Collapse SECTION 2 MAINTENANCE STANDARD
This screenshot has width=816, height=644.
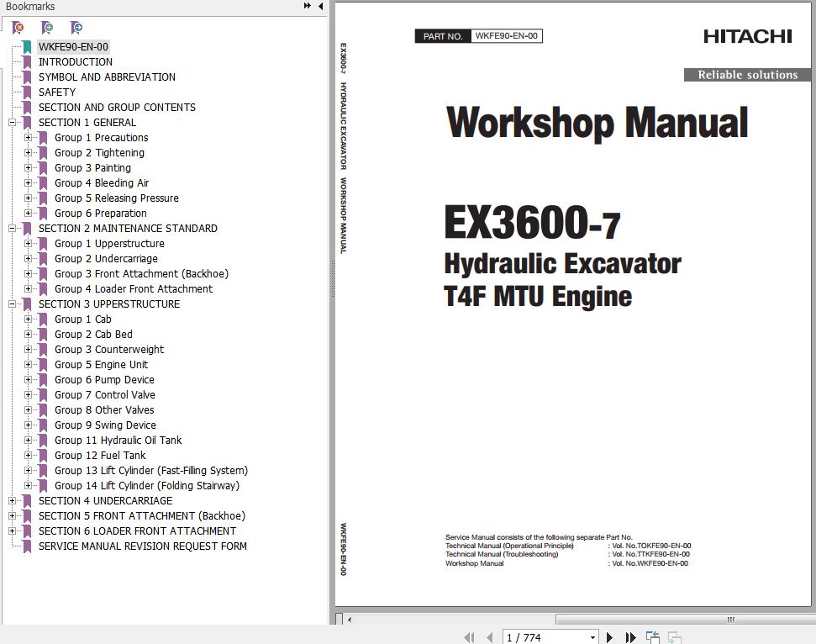12,228
